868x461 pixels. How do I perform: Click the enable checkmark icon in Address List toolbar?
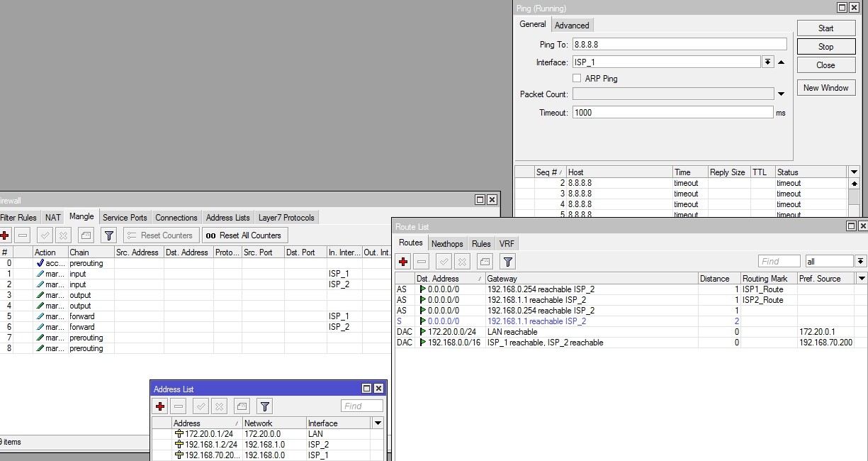tap(201, 406)
